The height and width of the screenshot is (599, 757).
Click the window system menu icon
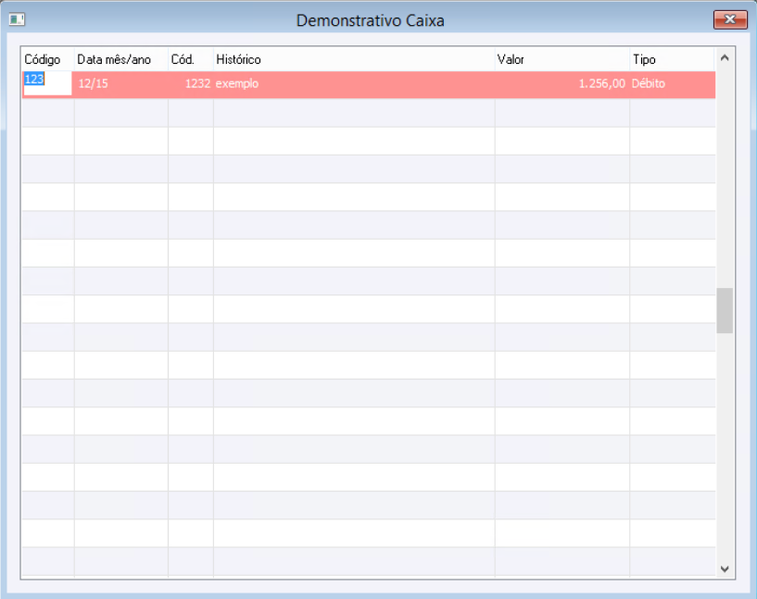coord(17,20)
